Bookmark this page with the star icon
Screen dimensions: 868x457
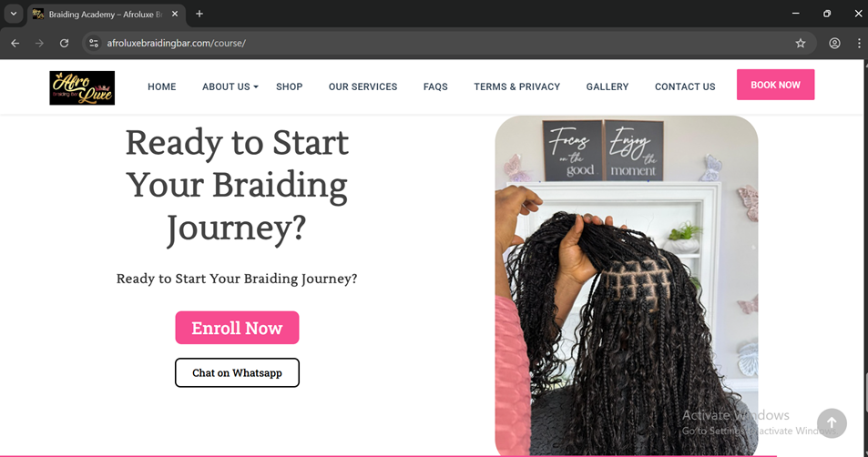[801, 43]
